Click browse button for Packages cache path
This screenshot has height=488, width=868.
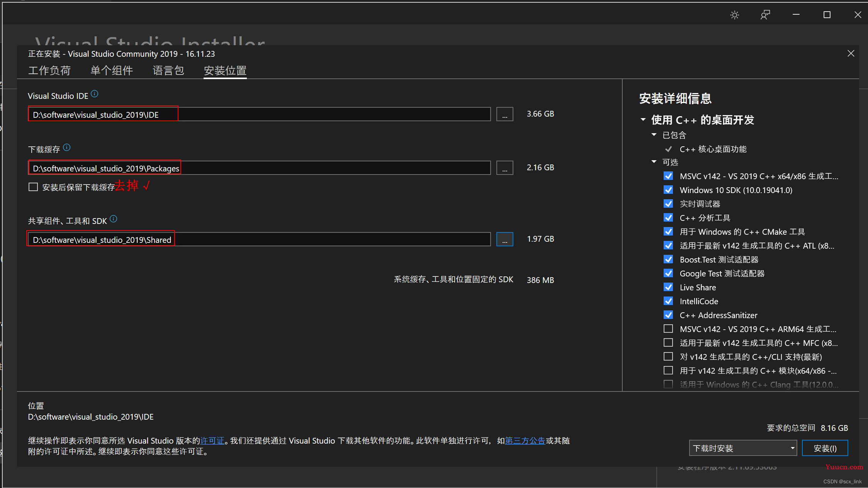[504, 168]
